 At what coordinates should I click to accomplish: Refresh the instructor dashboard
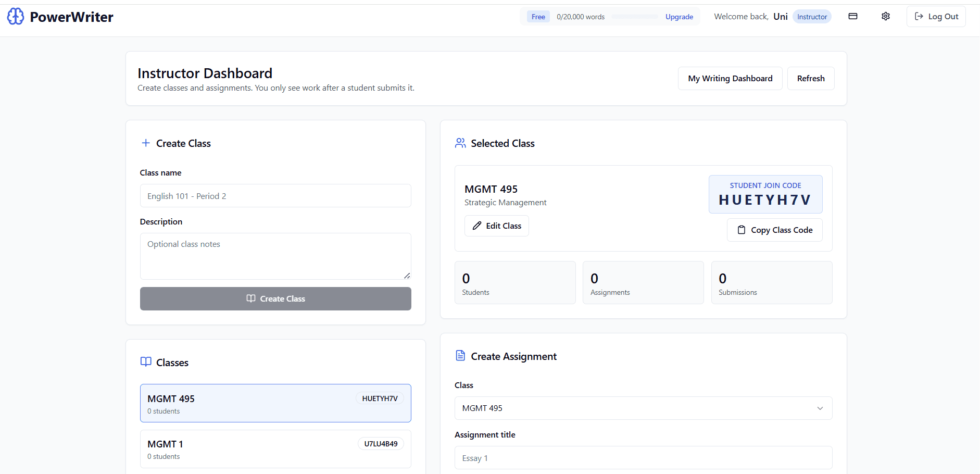tap(811, 79)
